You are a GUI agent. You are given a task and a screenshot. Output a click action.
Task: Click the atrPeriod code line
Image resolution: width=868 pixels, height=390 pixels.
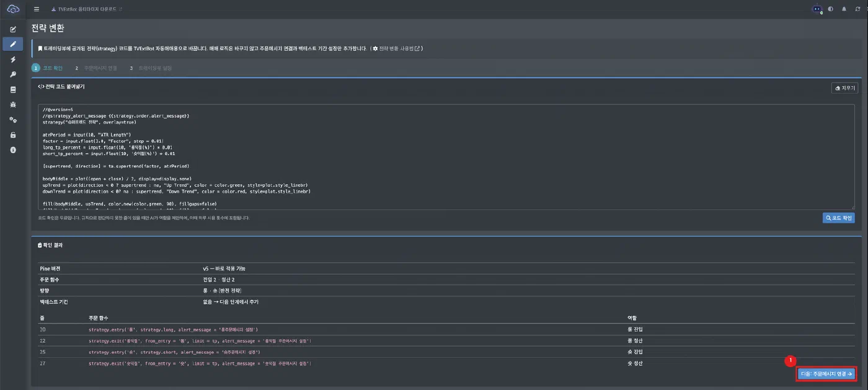pos(87,134)
